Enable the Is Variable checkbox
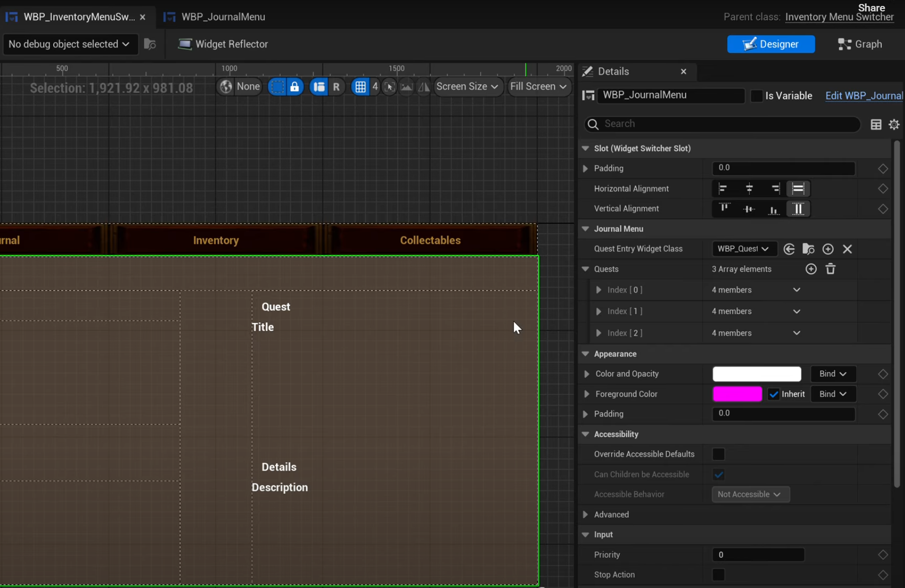 (x=756, y=96)
